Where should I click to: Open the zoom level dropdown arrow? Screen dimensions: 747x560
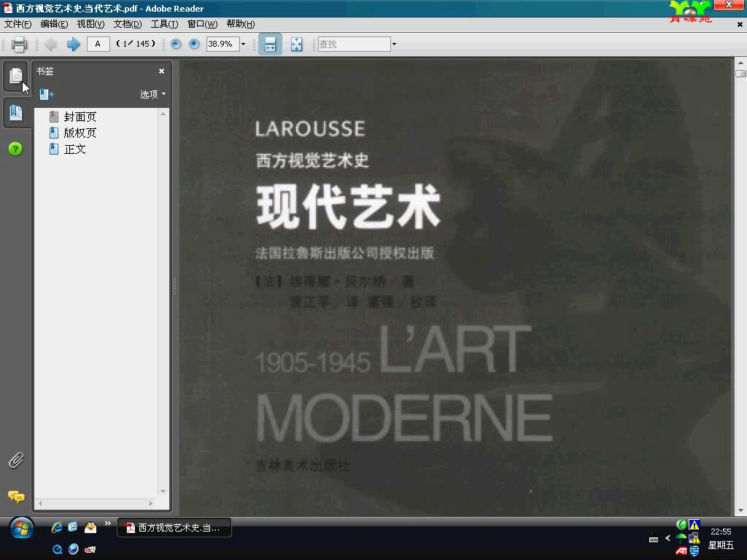coord(244,44)
